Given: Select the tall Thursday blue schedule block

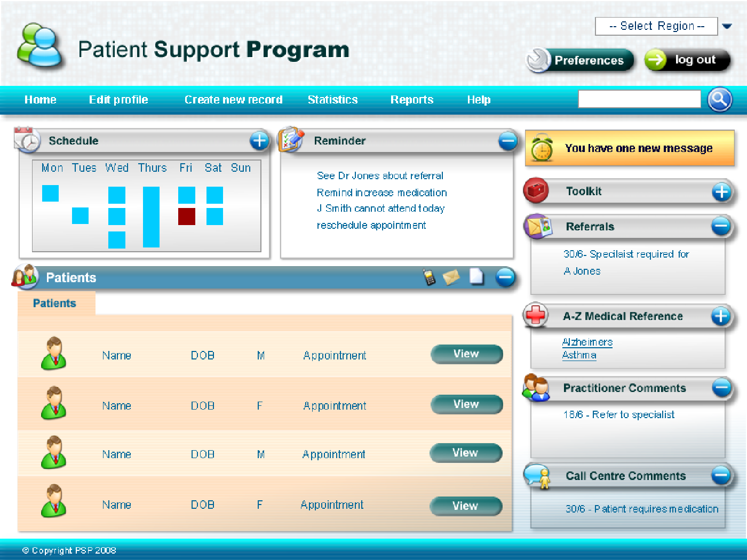Looking at the screenshot, I should [x=151, y=217].
